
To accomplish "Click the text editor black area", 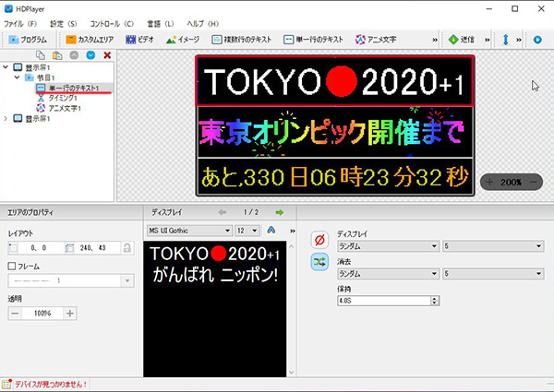I will click(215, 309).
